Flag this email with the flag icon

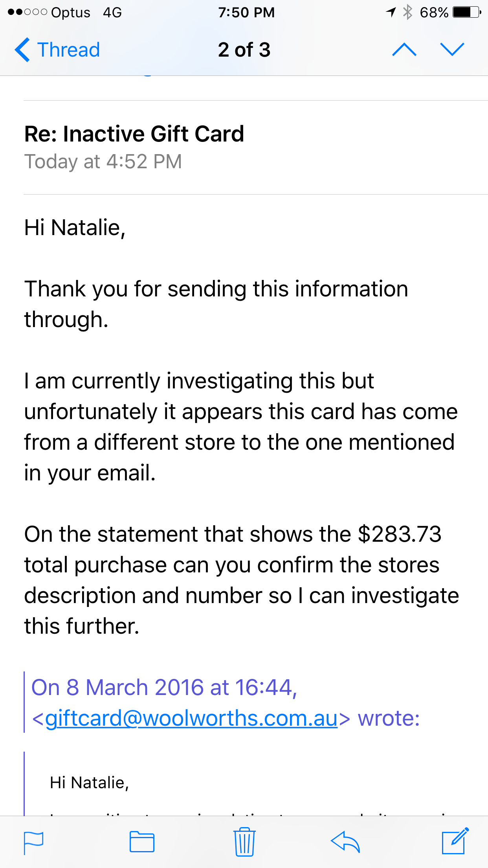(33, 842)
